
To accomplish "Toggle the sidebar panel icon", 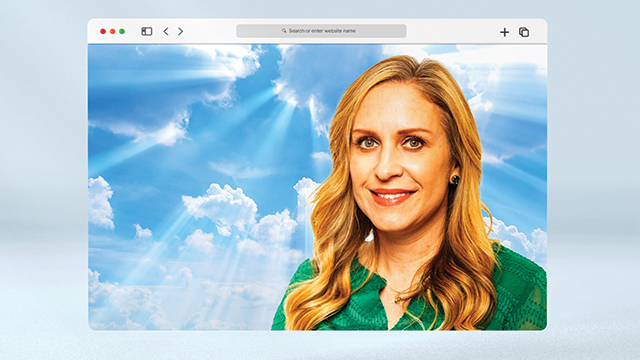I will (x=147, y=31).
